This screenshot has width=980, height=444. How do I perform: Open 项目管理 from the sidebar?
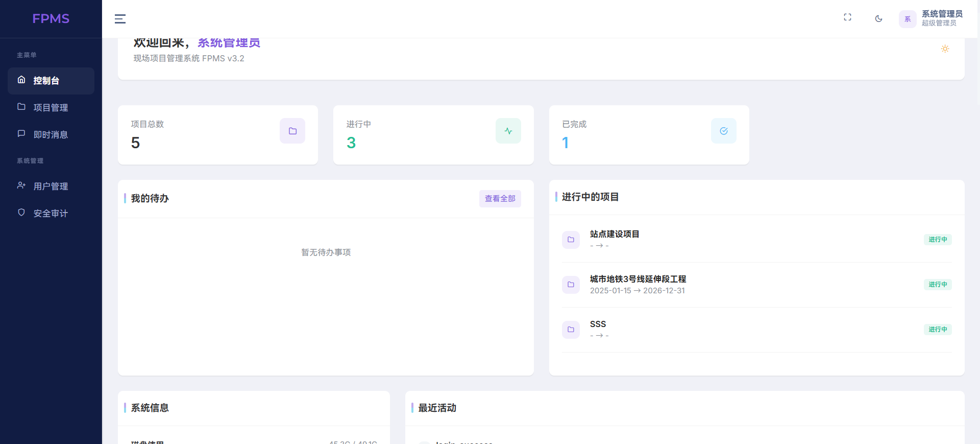[x=51, y=108]
